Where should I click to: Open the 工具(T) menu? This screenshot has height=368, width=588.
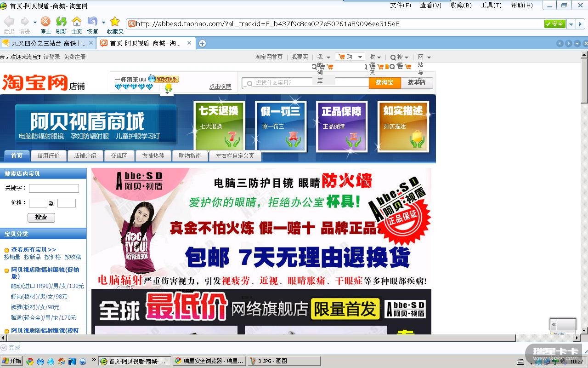[491, 6]
